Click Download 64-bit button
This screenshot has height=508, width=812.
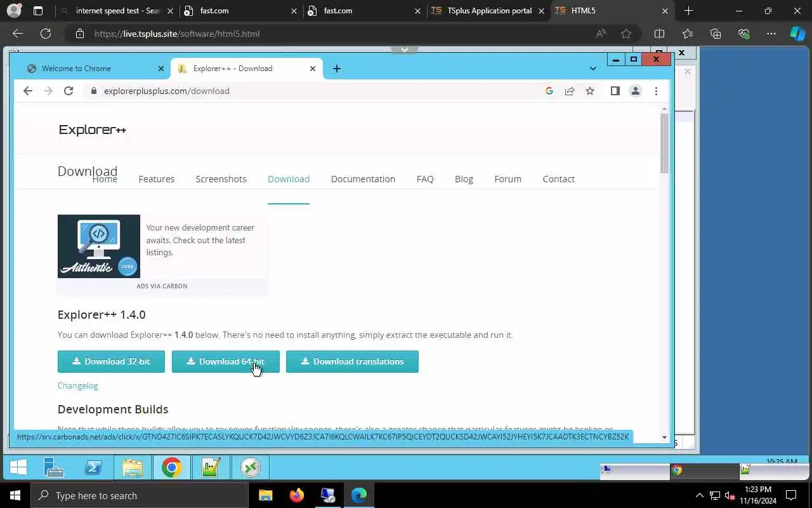pyautogui.click(x=225, y=361)
